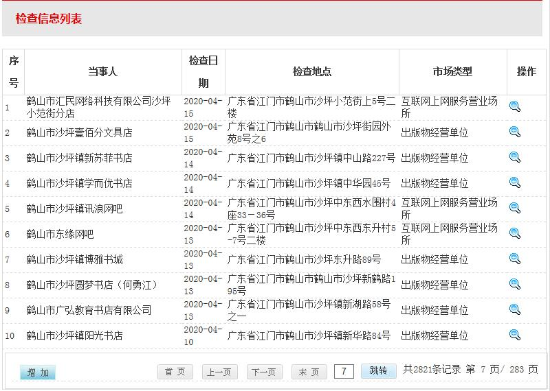Click the 检查信息列表 heading

pos(48,19)
